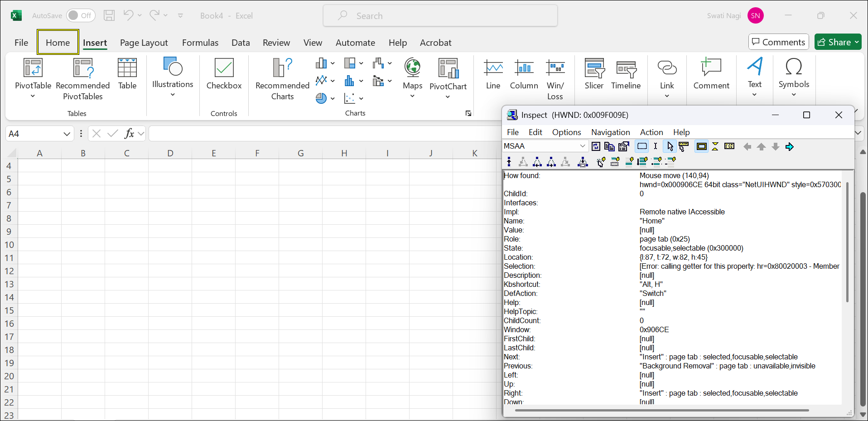Open the Comments pane button
This screenshot has height=421, width=868.
point(778,42)
